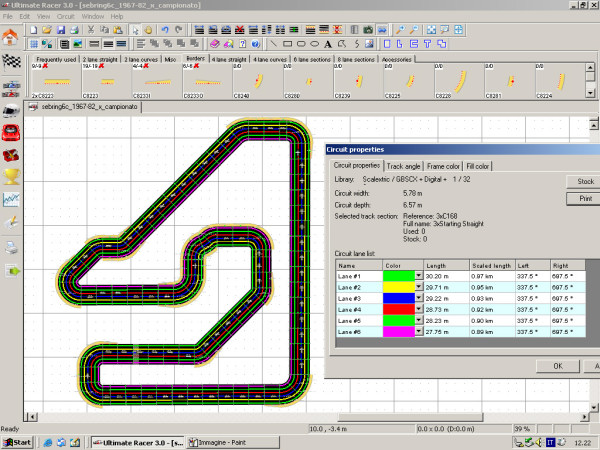Open the Fill color tab
This screenshot has height=450, width=600.
(476, 165)
